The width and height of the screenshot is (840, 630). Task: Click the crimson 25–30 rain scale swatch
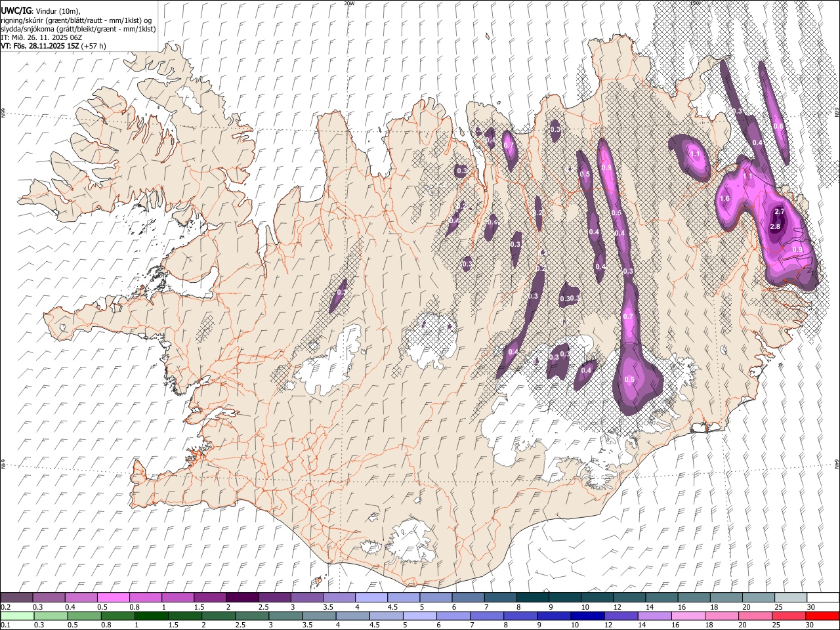(x=787, y=616)
